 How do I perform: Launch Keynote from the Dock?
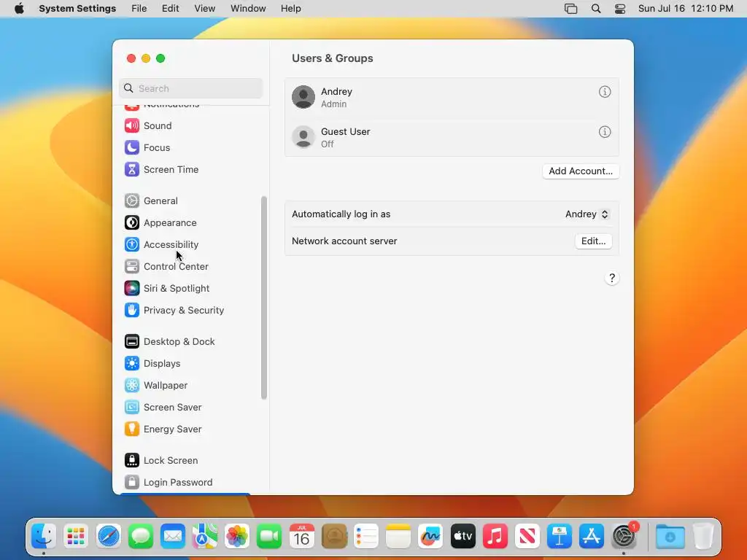(560, 536)
